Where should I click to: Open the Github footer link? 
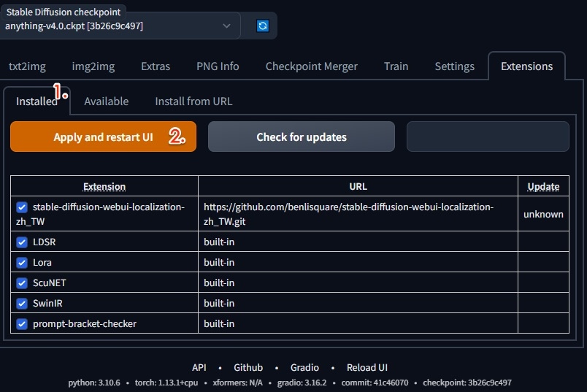(248, 367)
